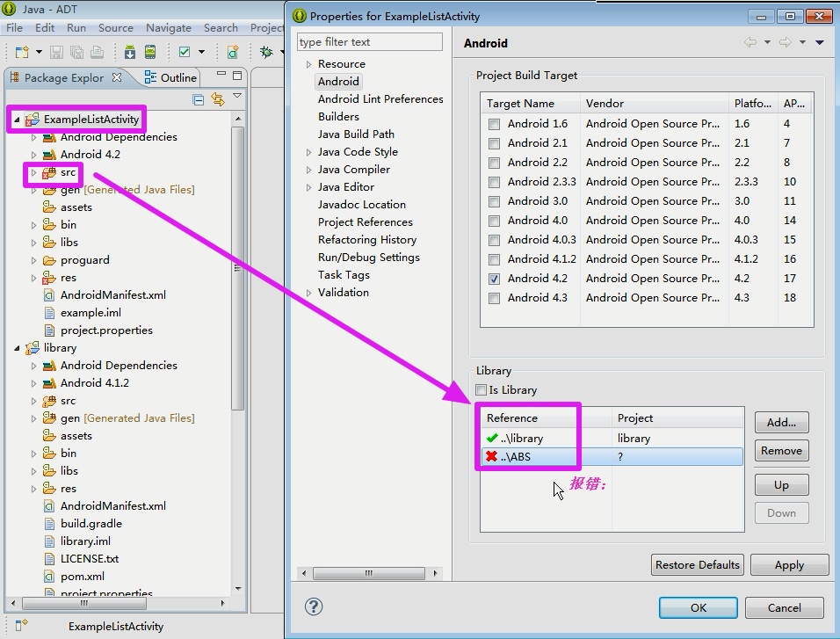Expand the src folder in ExampleListActivity

pyautogui.click(x=34, y=172)
